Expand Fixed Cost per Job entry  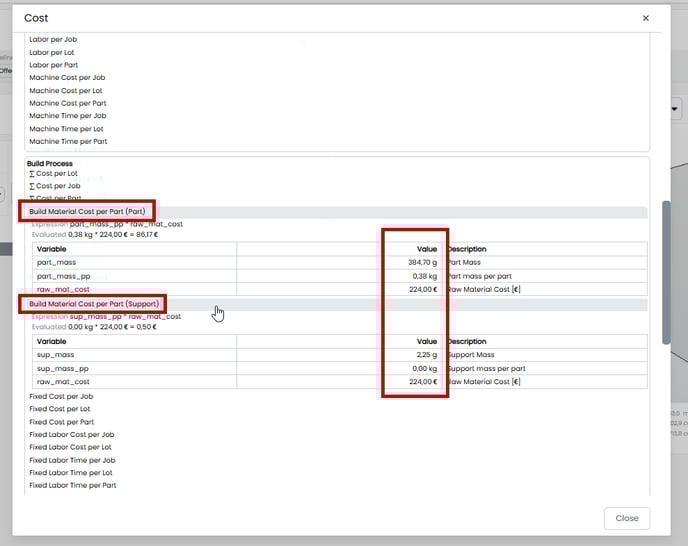[x=62, y=396]
